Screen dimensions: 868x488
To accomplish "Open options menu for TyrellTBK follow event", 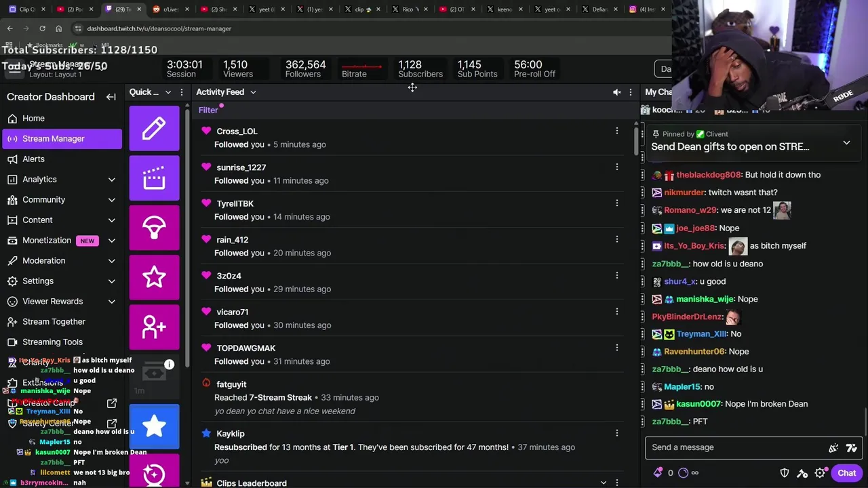I will pos(617,203).
